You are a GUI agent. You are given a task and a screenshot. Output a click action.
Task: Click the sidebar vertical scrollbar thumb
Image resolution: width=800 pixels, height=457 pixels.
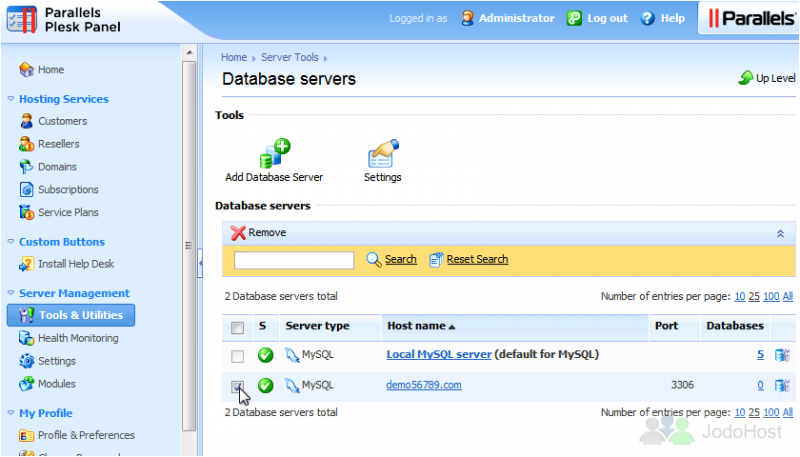tap(189, 246)
